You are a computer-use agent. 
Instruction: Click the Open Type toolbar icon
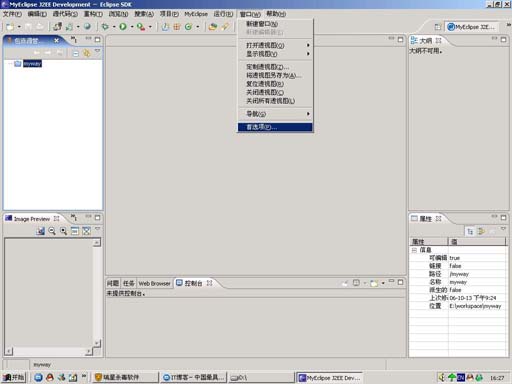[x=213, y=27]
